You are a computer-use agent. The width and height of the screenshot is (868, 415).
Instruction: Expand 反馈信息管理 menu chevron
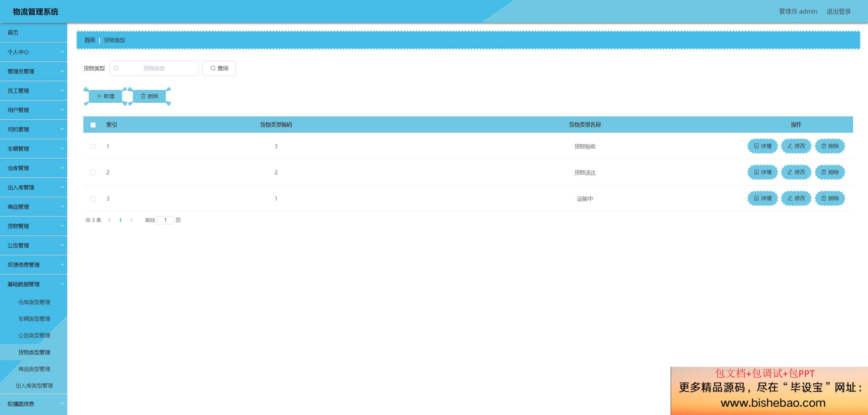coord(62,265)
